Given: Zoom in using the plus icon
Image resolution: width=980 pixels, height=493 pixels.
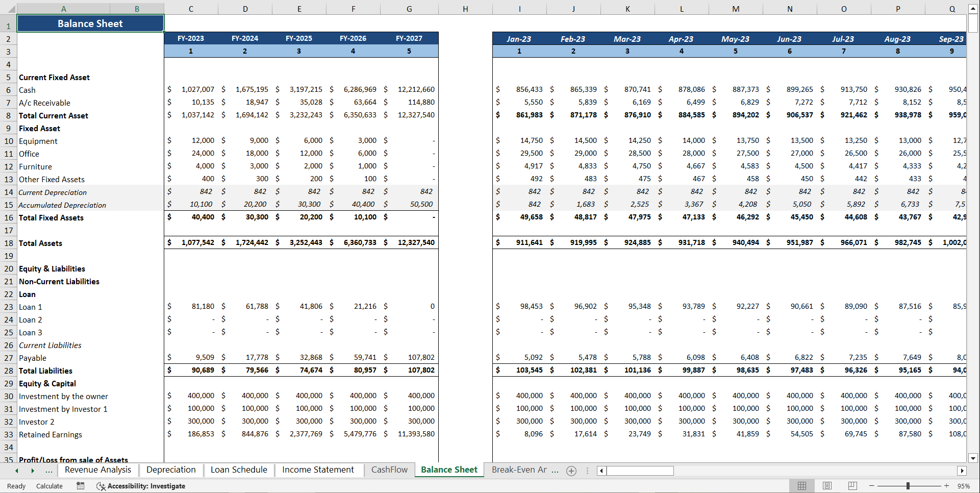Looking at the screenshot, I should (947, 486).
